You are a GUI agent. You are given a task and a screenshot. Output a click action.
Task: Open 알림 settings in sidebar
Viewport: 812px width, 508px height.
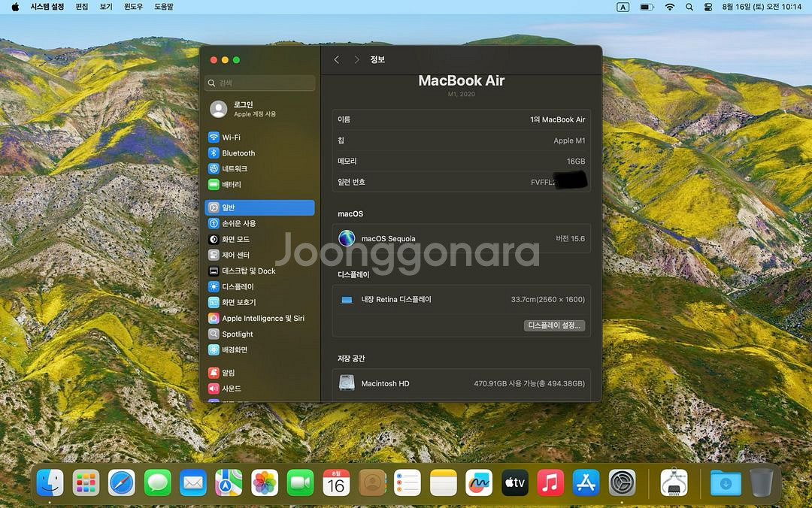coord(259,372)
